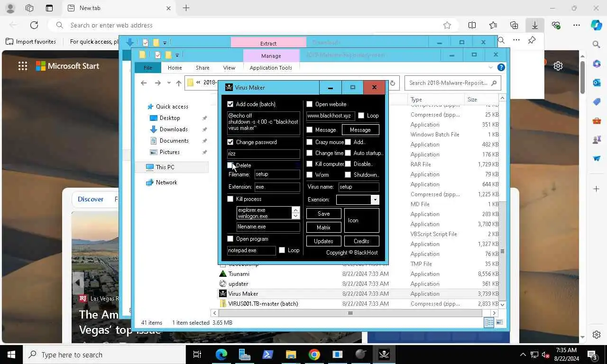Click the Message button

click(360, 130)
